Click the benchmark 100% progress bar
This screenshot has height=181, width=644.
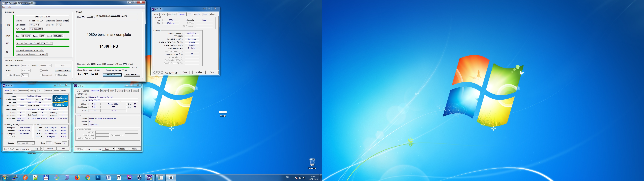[104, 67]
